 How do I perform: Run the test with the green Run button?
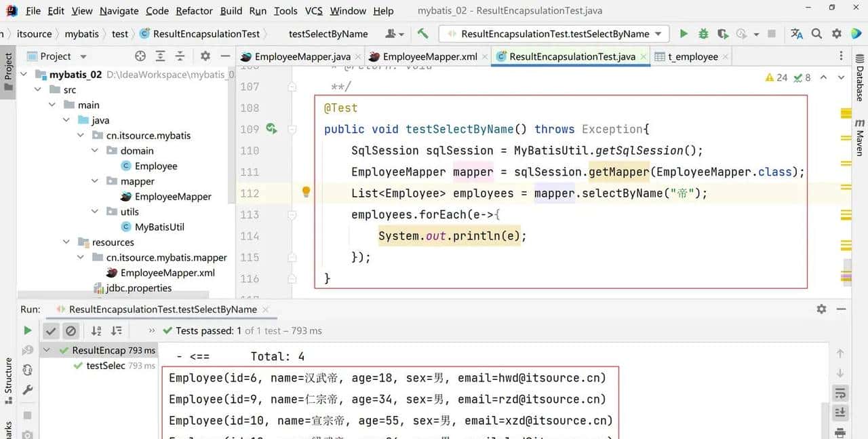[x=684, y=34]
